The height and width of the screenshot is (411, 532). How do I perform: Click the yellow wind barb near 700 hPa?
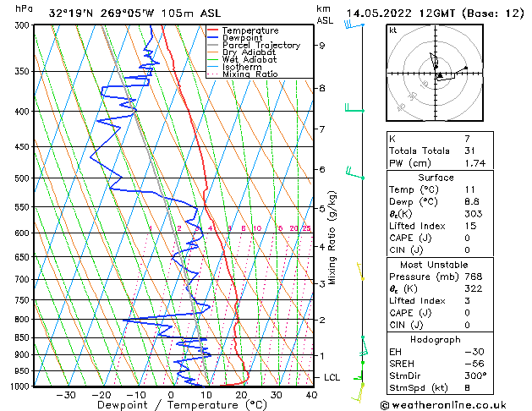click(359, 271)
